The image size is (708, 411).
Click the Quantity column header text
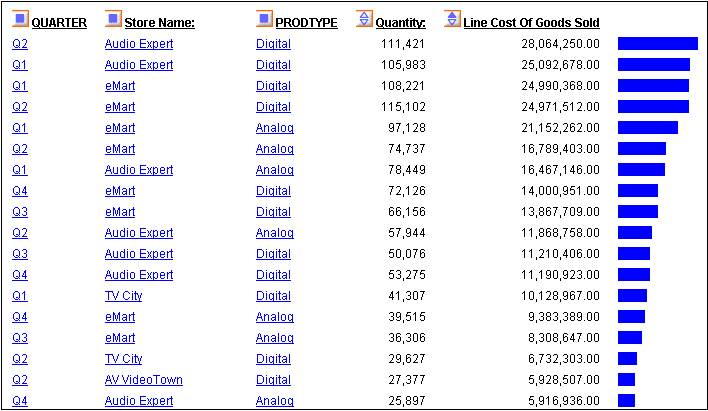[400, 22]
